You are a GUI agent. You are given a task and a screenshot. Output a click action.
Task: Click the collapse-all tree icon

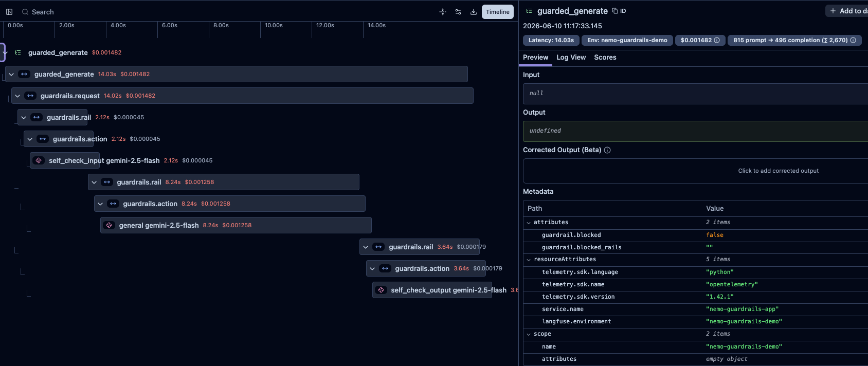[443, 12]
